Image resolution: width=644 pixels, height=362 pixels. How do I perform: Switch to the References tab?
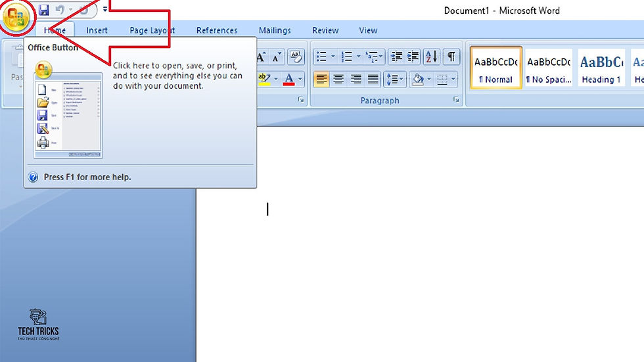coord(216,30)
